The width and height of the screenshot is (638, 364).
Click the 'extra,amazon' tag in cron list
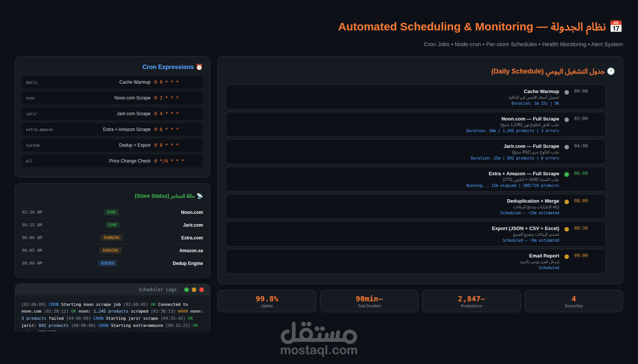(39, 130)
